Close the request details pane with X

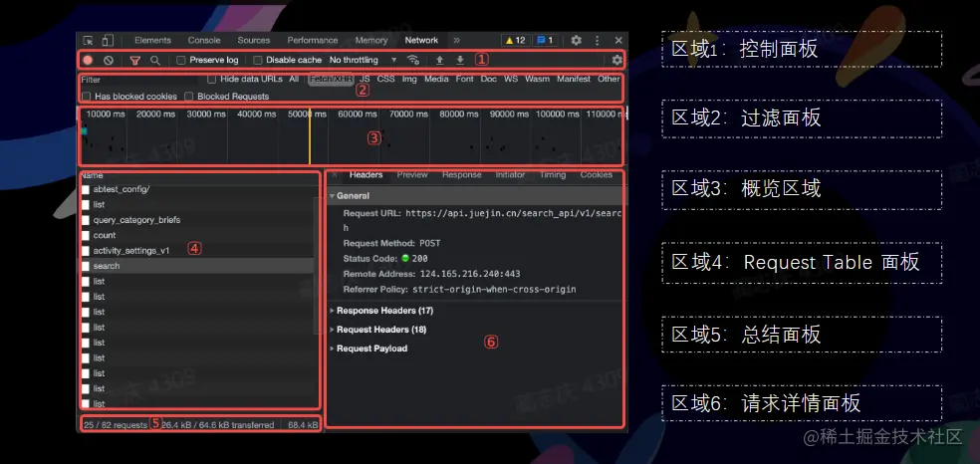click(x=335, y=175)
